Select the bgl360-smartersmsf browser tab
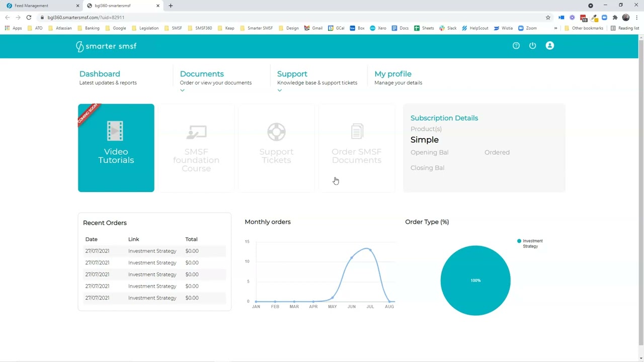Viewport: 644px width, 362px height. pos(123,6)
